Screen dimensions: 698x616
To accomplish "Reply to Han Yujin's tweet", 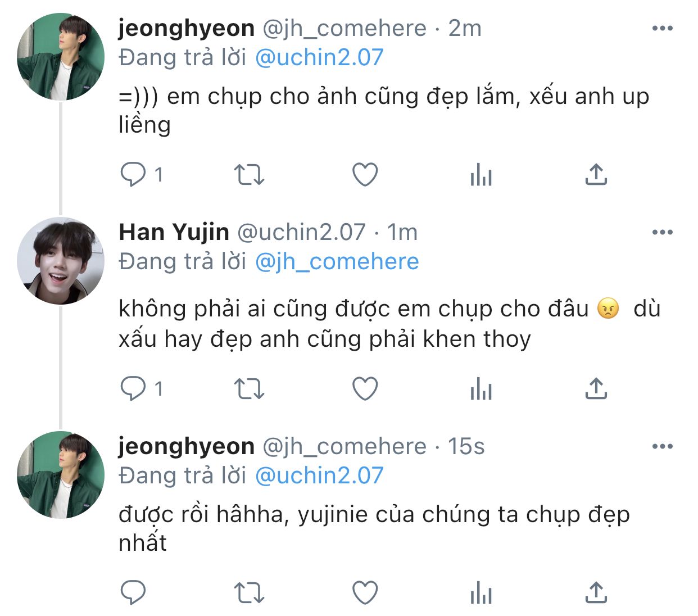I will (133, 388).
